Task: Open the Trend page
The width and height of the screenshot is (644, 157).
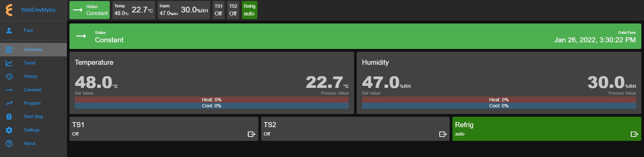Action: [x=33, y=63]
